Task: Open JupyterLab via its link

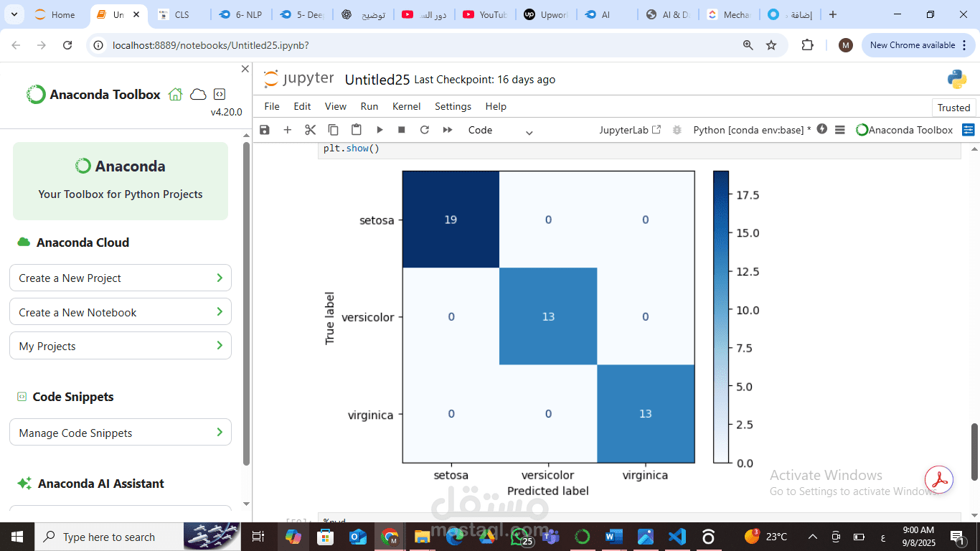Action: pyautogui.click(x=628, y=130)
